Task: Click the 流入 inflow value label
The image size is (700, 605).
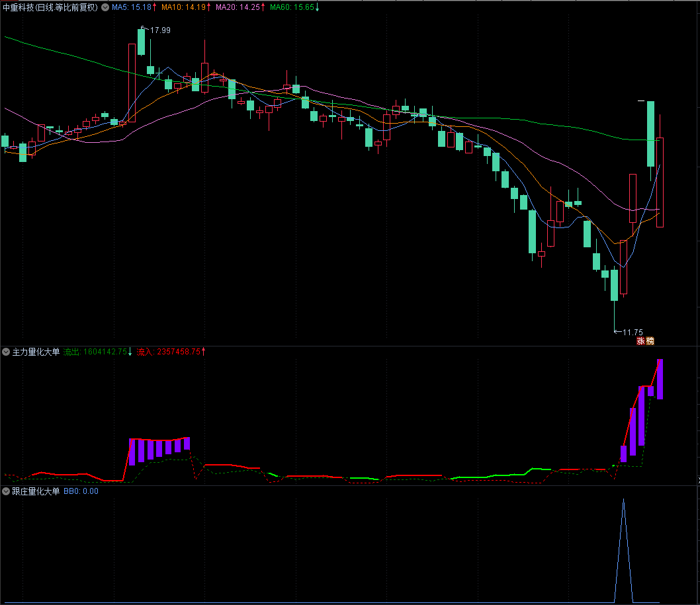Action: [x=168, y=352]
